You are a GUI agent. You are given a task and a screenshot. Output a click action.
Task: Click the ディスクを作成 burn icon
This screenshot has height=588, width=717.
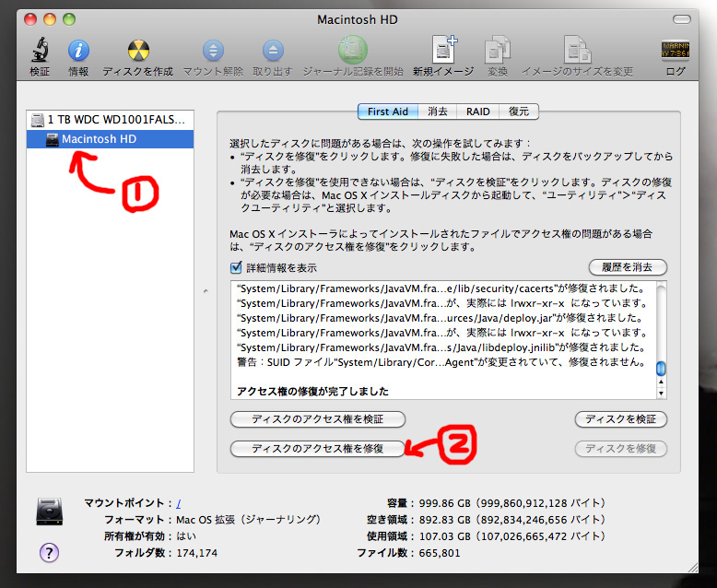(x=138, y=51)
